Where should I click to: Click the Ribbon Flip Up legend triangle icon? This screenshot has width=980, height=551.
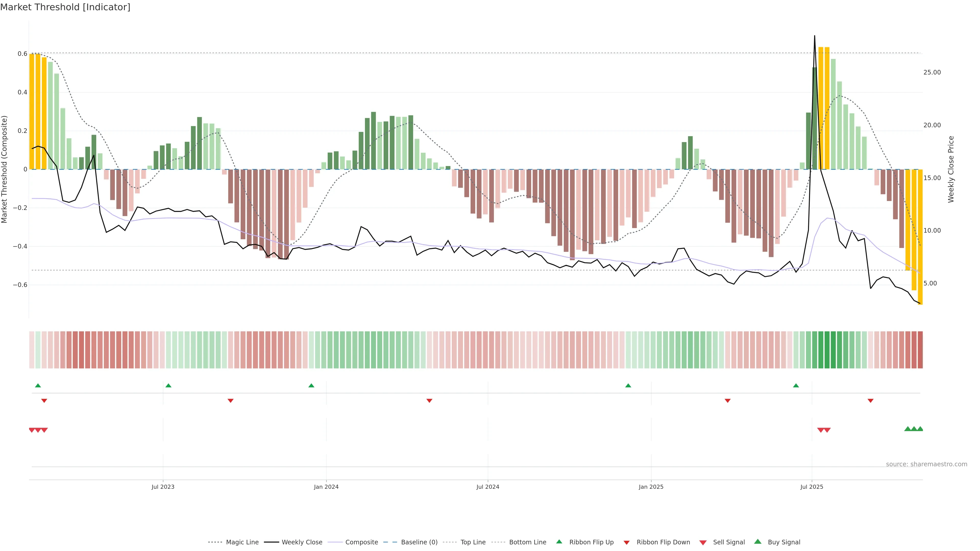point(559,542)
